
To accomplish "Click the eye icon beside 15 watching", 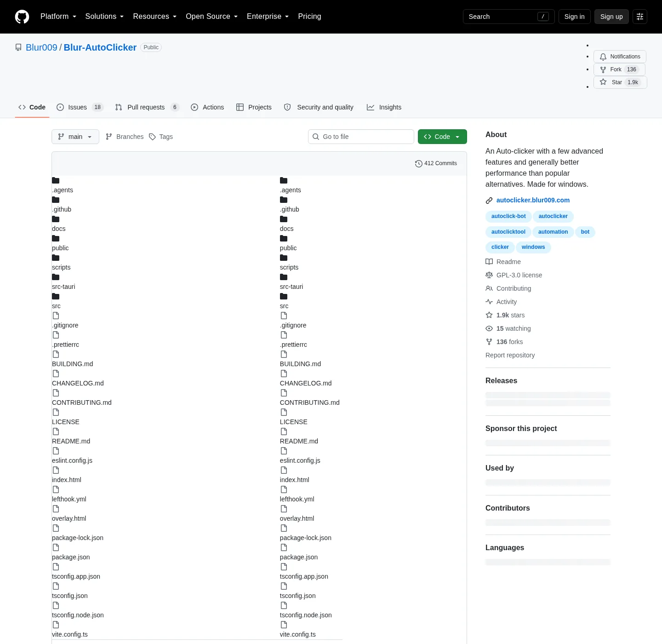I will pyautogui.click(x=489, y=328).
